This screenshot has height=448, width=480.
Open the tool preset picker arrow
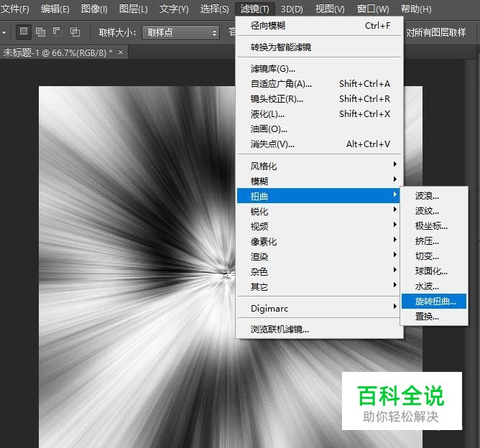(x=4, y=32)
